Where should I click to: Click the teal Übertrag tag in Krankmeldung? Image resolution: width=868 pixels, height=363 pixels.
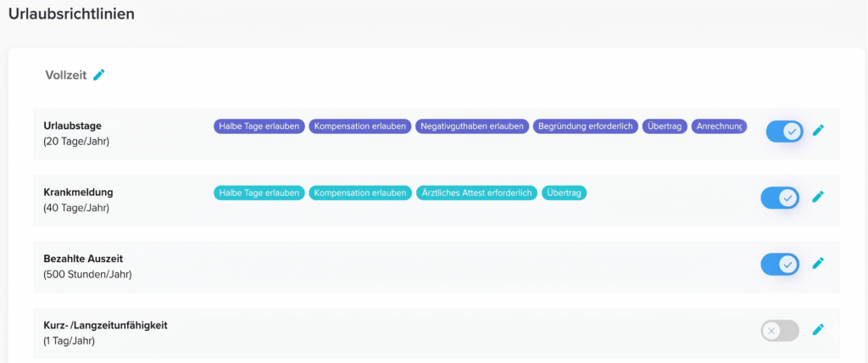564,193
